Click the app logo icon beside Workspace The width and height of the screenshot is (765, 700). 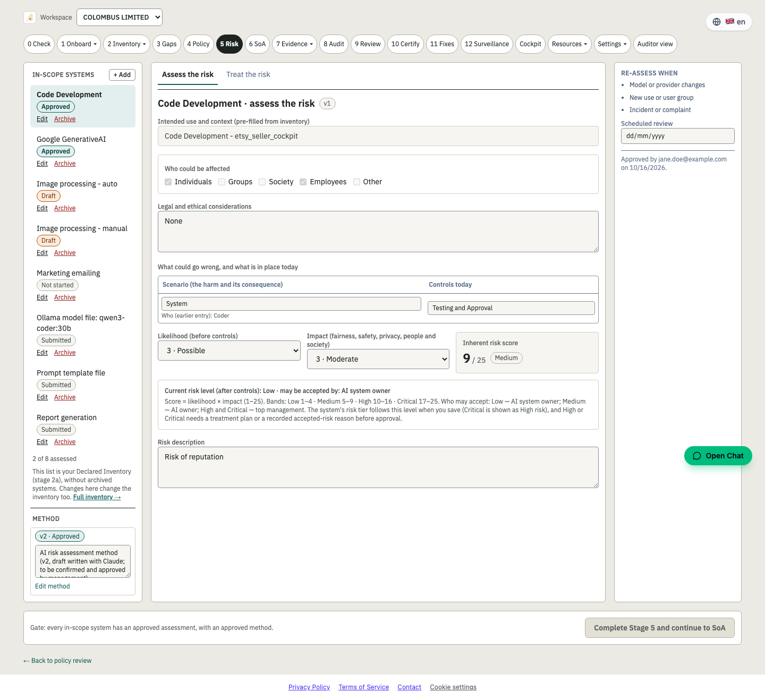pos(30,18)
